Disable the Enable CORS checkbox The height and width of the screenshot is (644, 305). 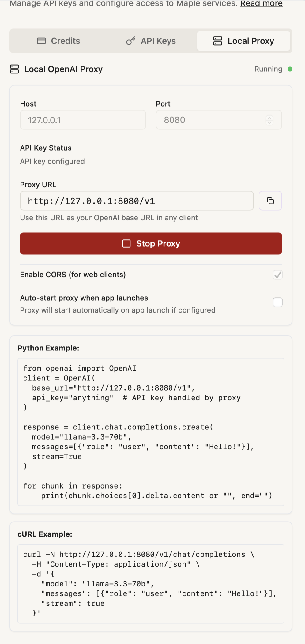(x=278, y=275)
